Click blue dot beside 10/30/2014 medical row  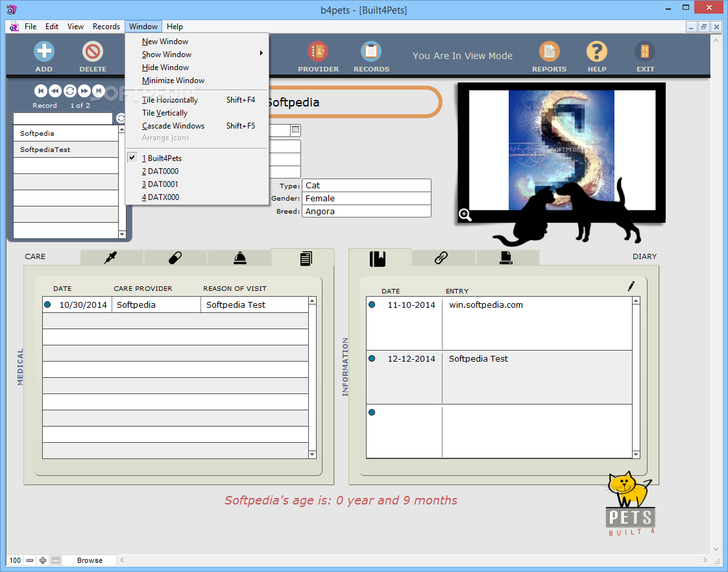pyautogui.click(x=47, y=305)
